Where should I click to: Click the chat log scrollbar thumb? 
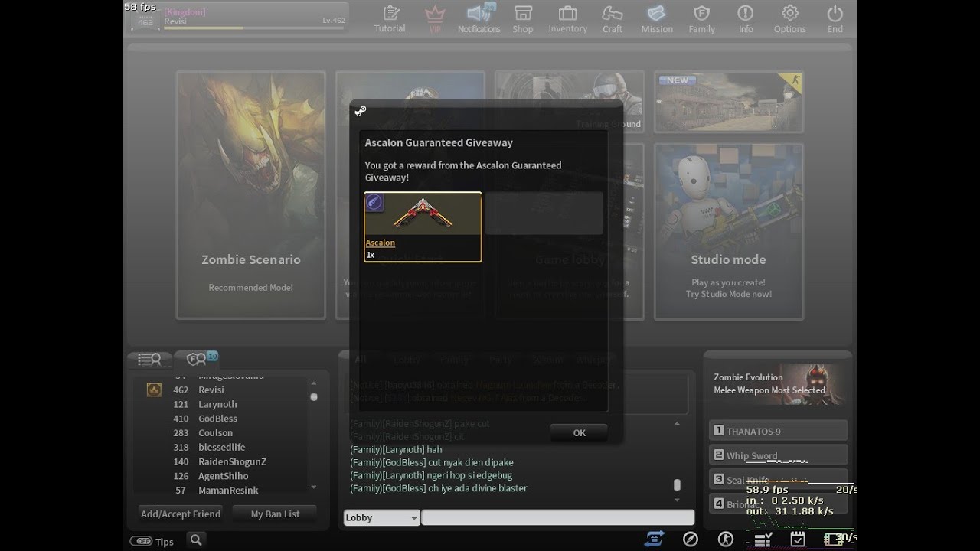pyautogui.click(x=676, y=485)
